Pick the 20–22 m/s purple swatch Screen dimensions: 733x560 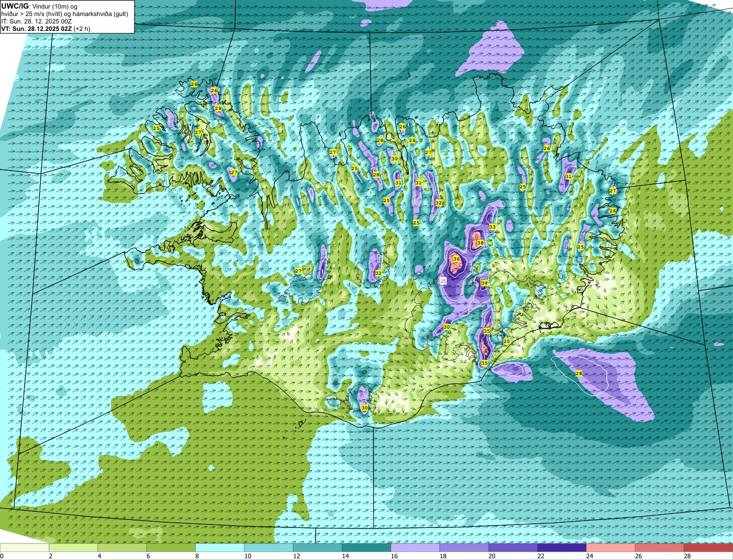tap(513, 547)
